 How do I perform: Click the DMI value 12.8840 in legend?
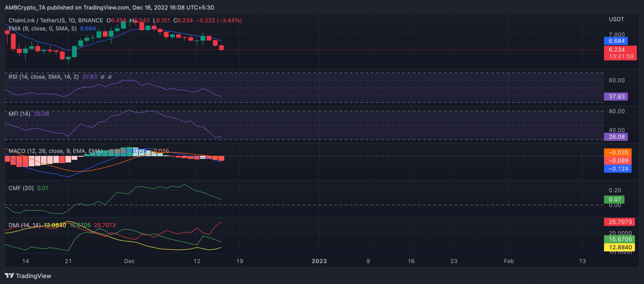point(55,225)
